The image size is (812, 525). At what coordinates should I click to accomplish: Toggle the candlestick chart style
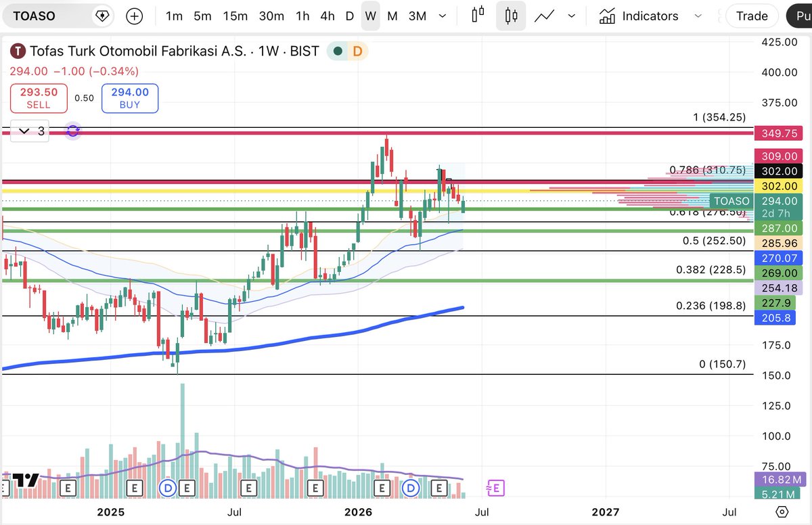[511, 16]
